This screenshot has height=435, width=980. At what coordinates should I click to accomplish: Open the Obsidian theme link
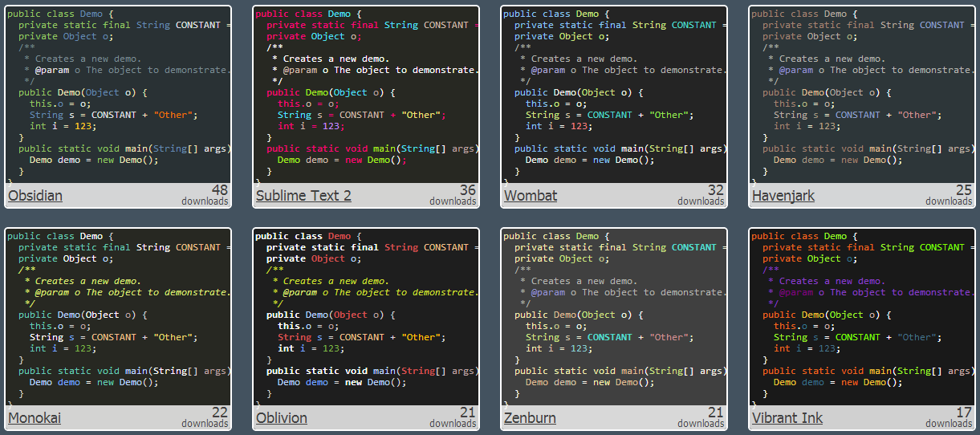(35, 196)
